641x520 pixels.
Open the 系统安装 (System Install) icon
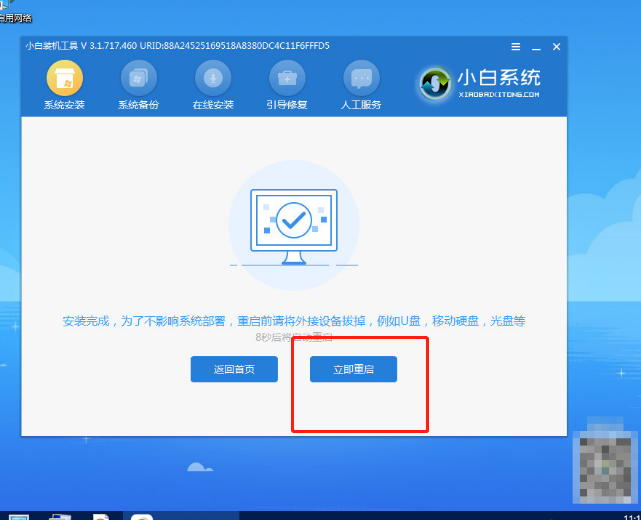tap(65, 78)
